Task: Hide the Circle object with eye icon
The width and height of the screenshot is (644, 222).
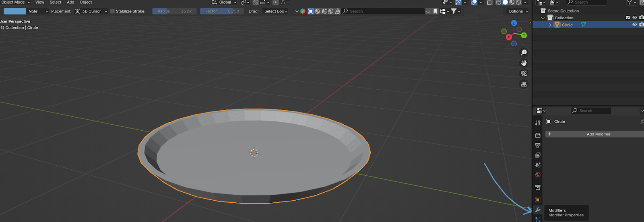Action: 635,25
